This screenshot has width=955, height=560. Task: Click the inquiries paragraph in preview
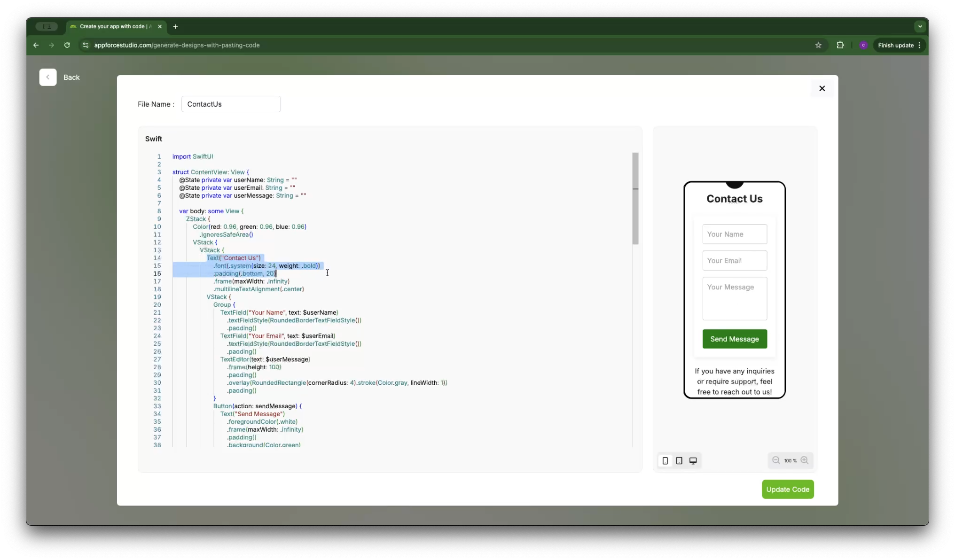point(735,381)
